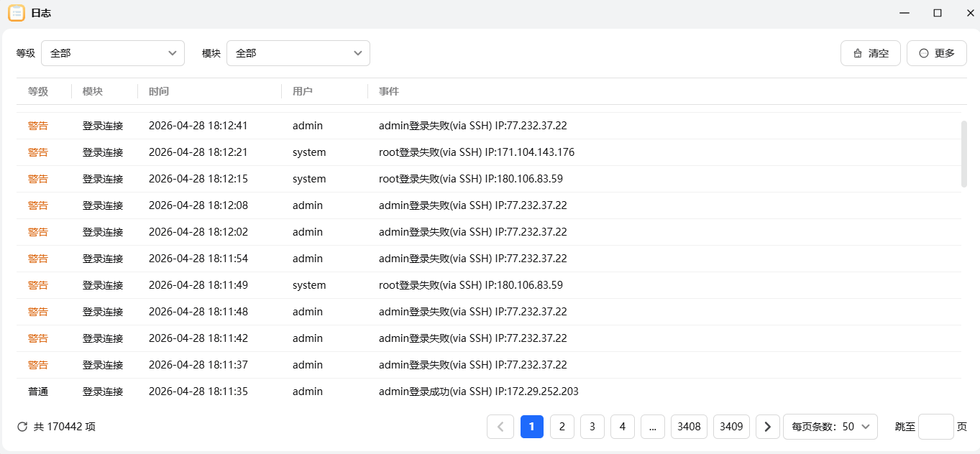
Task: Click the 跳至 page number input field
Action: (935, 427)
